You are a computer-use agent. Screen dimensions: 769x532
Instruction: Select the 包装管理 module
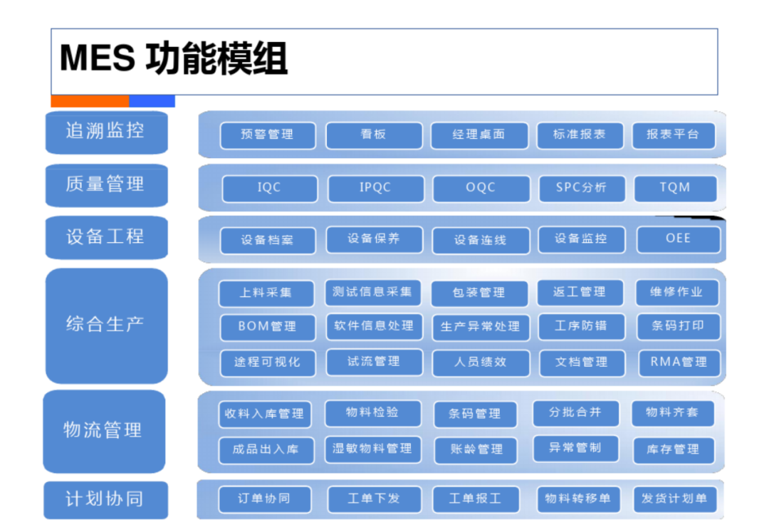pos(480,293)
